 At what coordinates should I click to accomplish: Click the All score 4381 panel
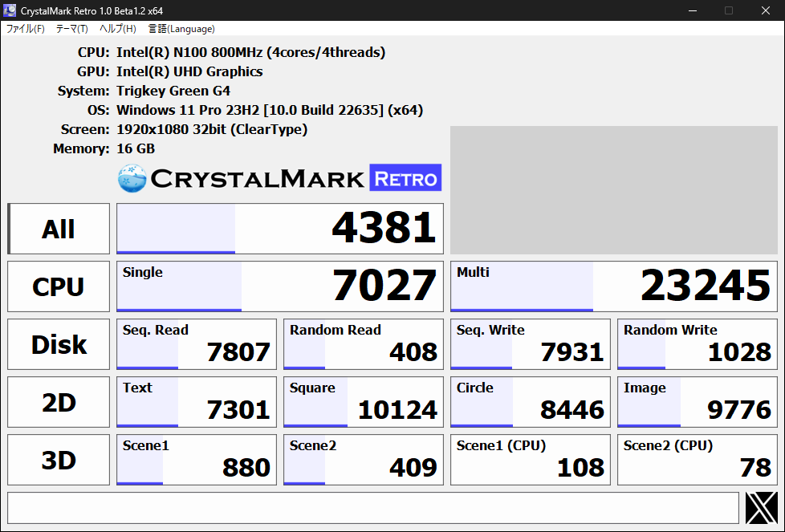tap(280, 229)
